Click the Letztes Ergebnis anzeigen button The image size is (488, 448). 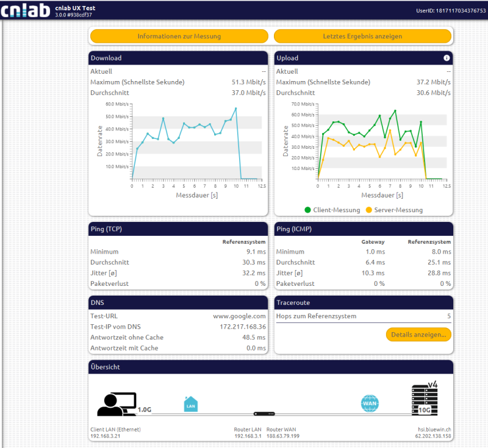coord(363,36)
